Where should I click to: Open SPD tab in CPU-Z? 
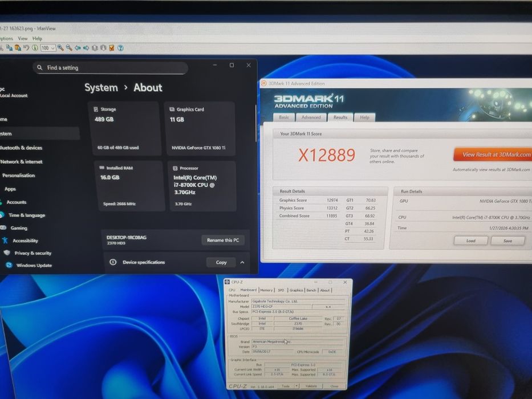click(281, 290)
